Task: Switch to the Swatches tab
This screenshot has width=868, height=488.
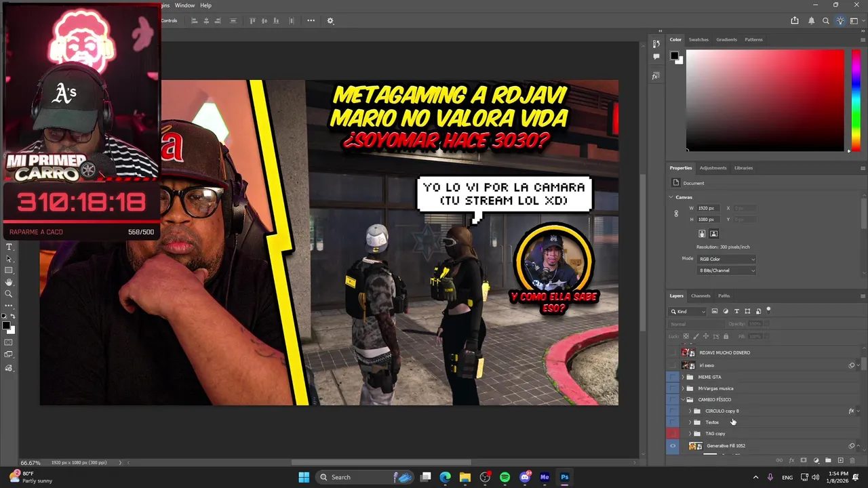Action: click(x=698, y=39)
